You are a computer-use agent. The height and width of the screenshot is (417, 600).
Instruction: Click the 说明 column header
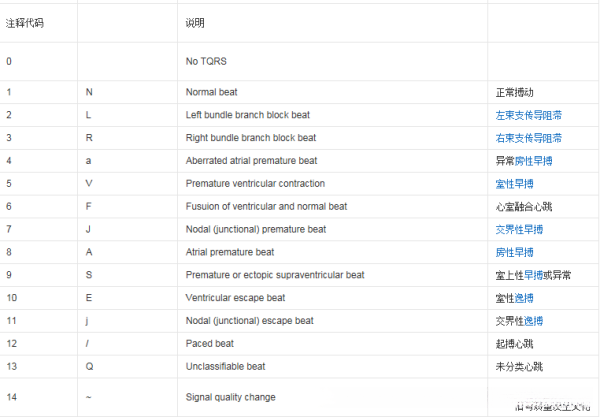[196, 22]
